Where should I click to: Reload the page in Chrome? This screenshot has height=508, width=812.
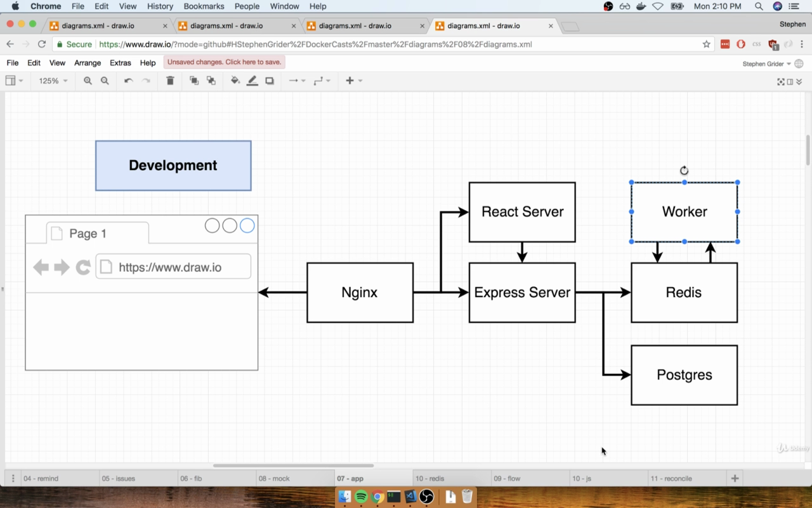click(x=42, y=44)
